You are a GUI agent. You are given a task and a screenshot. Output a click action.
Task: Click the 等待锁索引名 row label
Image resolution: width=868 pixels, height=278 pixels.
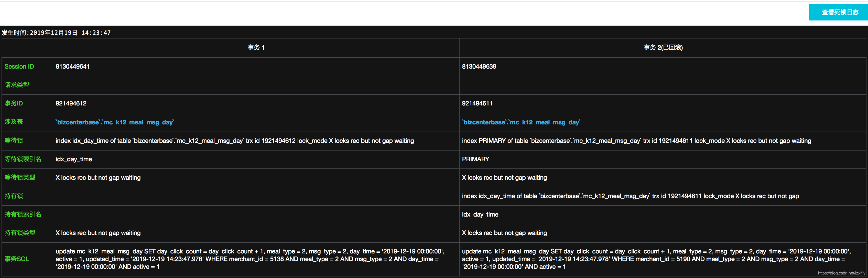[23, 159]
